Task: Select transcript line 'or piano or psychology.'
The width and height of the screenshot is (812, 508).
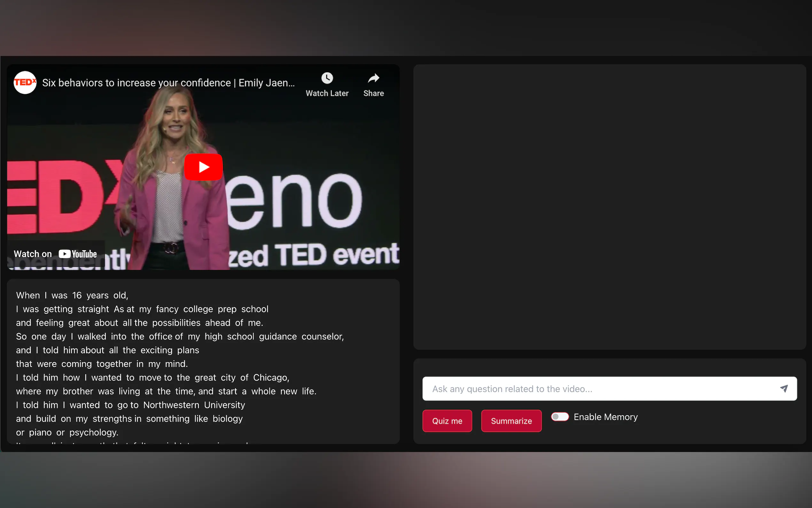Action: coord(67,433)
